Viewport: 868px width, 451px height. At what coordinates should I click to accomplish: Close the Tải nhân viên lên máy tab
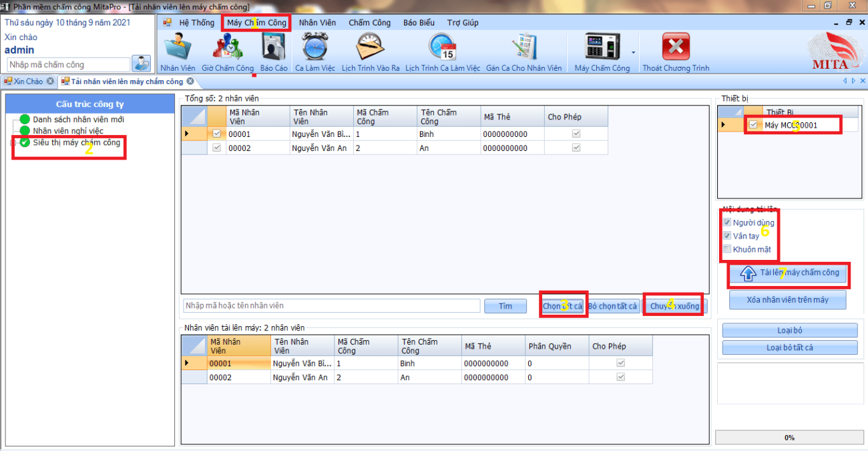190,82
